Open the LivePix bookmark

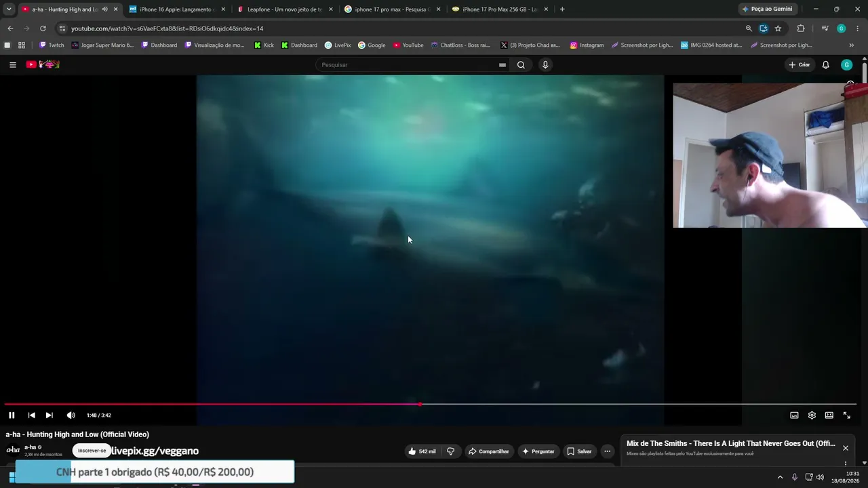[338, 45]
